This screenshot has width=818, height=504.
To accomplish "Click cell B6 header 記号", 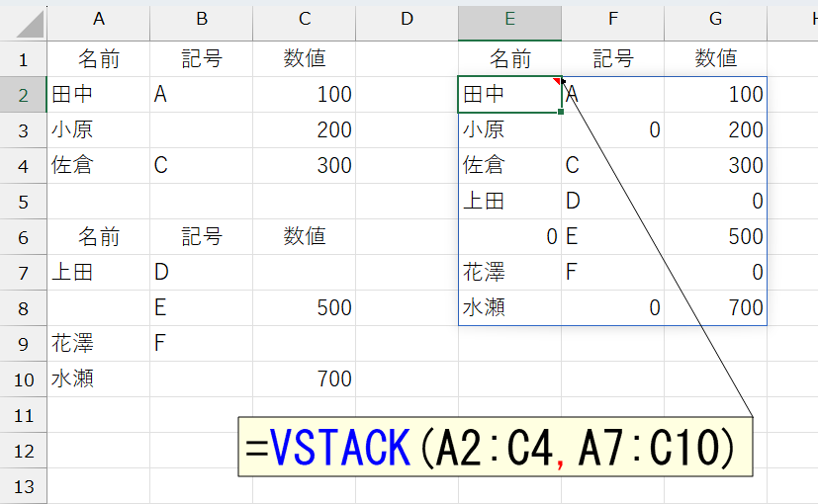I will pyautogui.click(x=202, y=237).
